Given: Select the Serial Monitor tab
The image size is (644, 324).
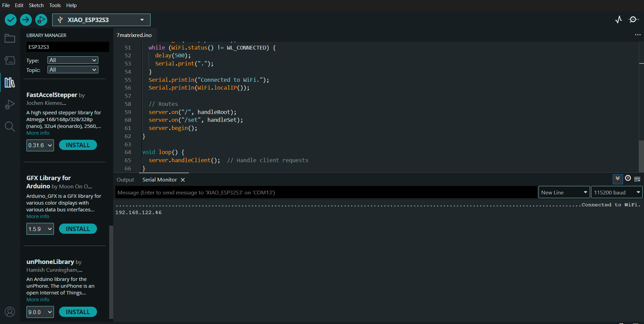Looking at the screenshot, I should pyautogui.click(x=160, y=180).
